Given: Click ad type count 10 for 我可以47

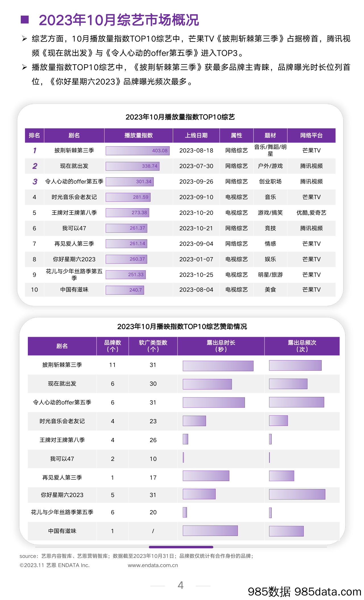Looking at the screenshot, I should tap(153, 459).
